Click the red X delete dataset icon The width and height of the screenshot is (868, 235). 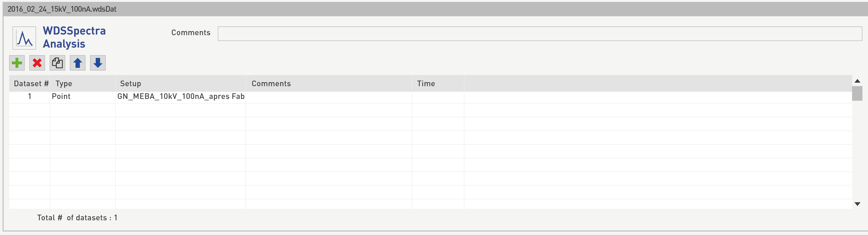pyautogui.click(x=37, y=63)
